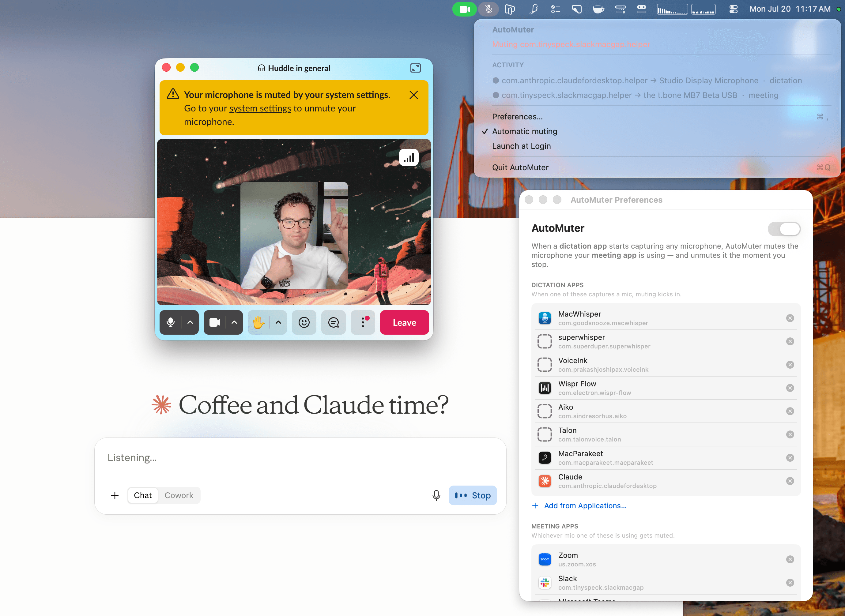Select Launch at Login menu item
845x616 pixels.
click(657, 146)
